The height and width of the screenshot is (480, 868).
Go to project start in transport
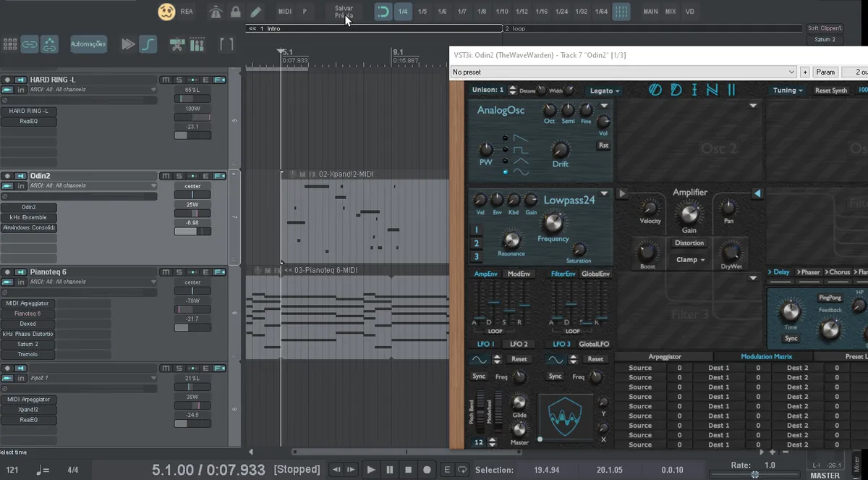[336, 470]
